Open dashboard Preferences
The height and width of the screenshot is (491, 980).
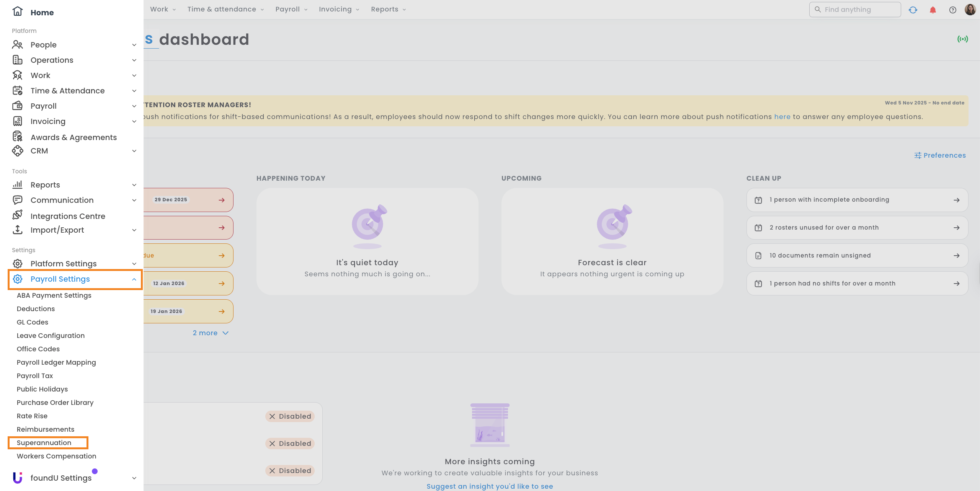[940, 155]
